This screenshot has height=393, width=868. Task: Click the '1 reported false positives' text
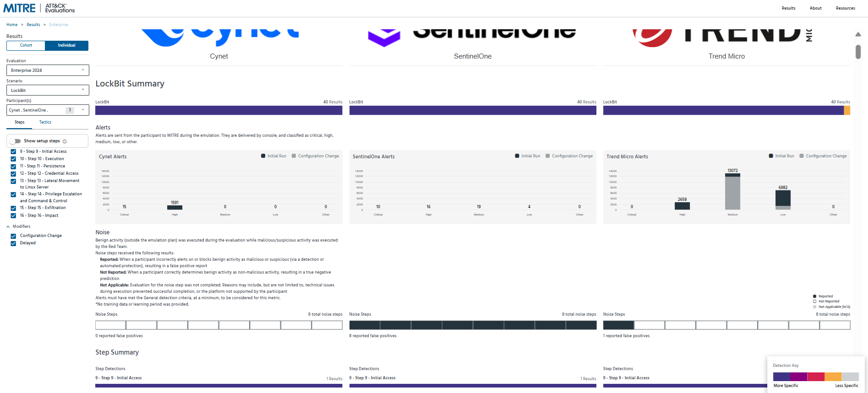[x=626, y=336]
